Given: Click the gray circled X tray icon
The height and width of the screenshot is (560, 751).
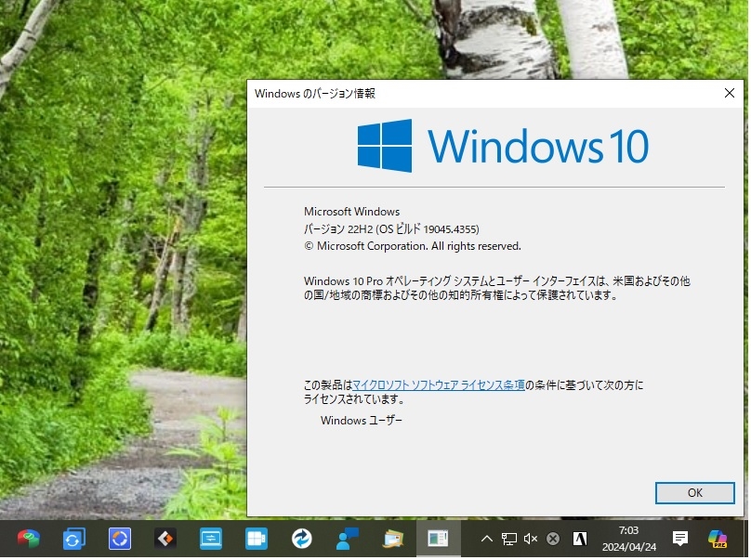Looking at the screenshot, I should (555, 540).
